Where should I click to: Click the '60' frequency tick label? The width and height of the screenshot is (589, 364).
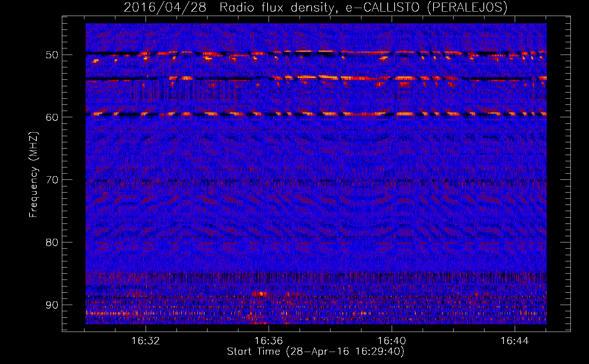52,117
